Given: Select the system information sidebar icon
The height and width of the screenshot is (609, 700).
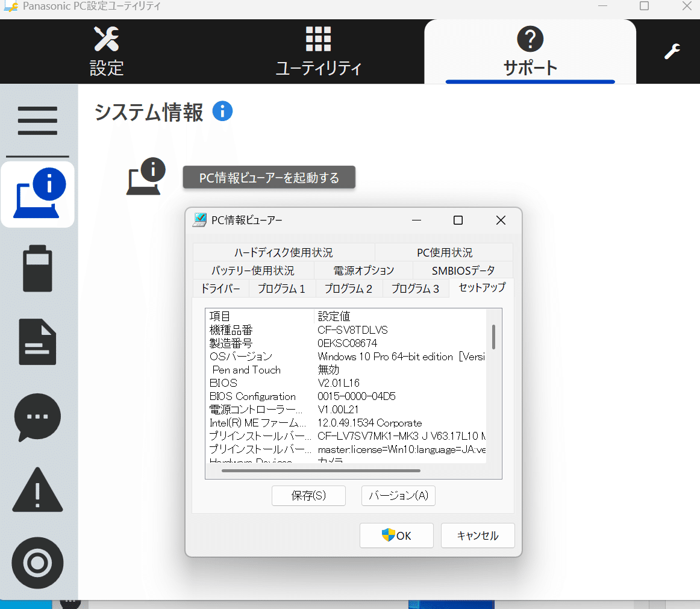Looking at the screenshot, I should point(37,194).
